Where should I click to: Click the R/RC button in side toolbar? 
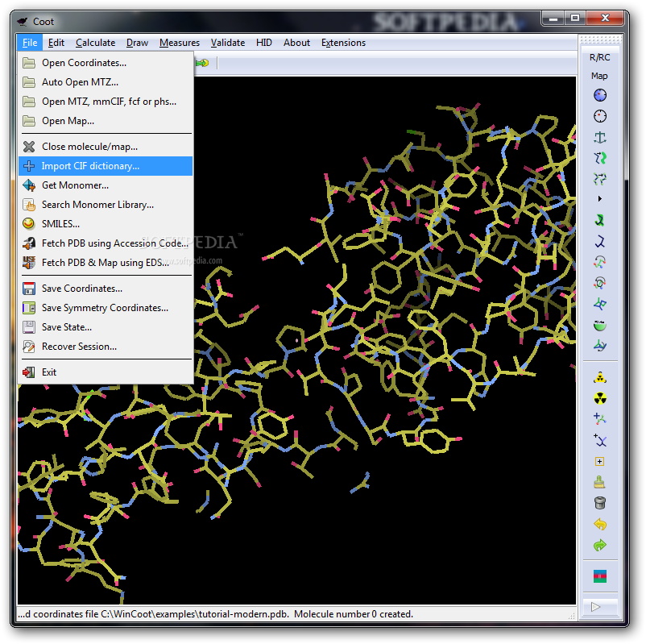(599, 57)
